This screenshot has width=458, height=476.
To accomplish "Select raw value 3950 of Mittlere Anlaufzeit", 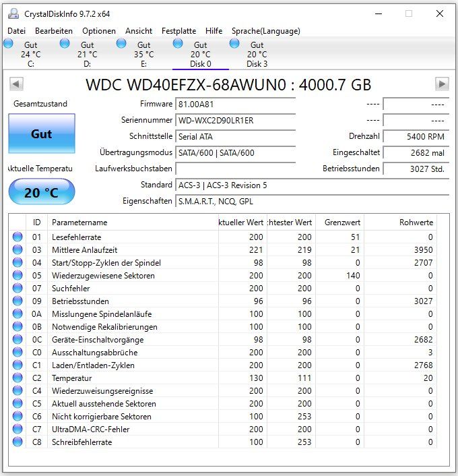I will coord(424,250).
